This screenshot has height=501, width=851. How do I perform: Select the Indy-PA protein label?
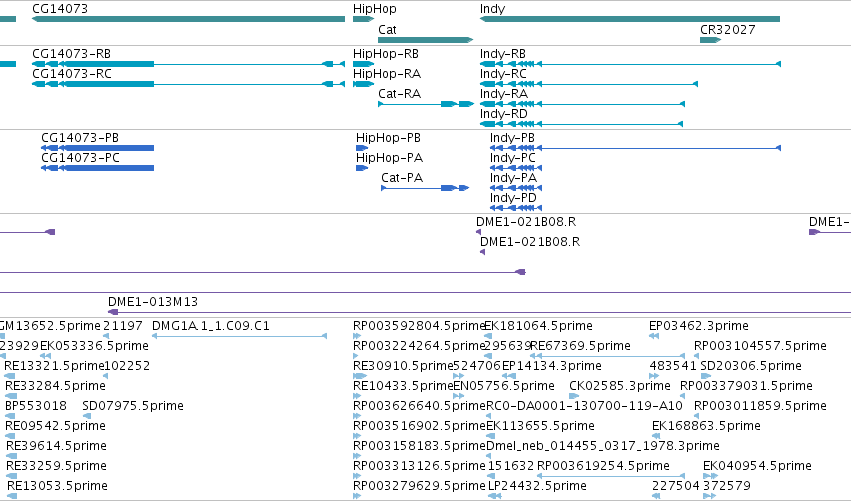[513, 178]
